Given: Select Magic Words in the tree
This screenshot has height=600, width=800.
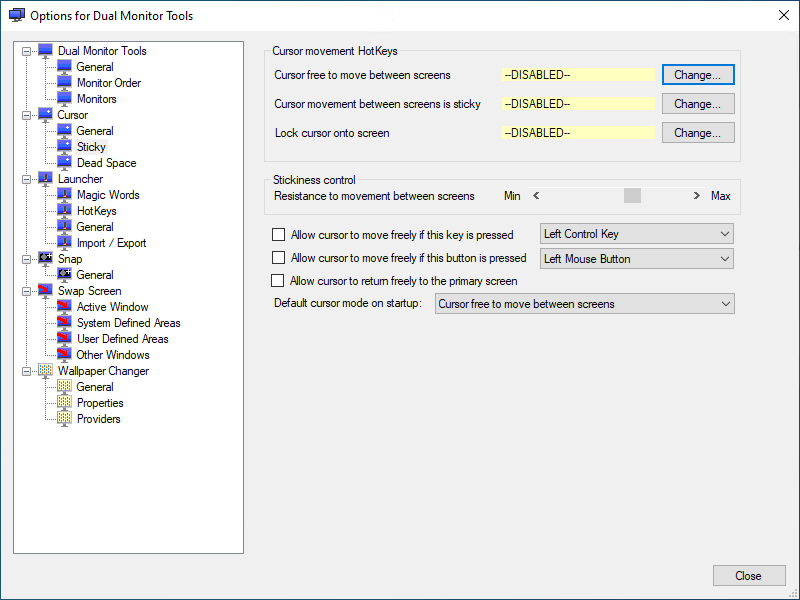Looking at the screenshot, I should pos(108,195).
